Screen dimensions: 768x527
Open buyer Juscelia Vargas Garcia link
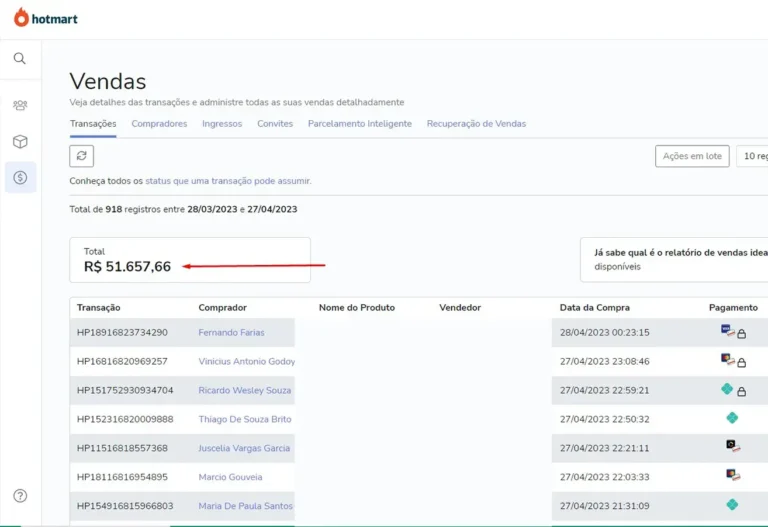click(x=244, y=448)
